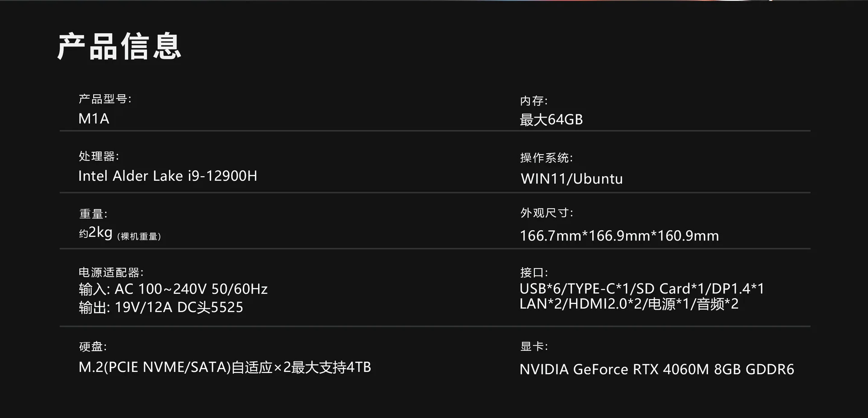The width and height of the screenshot is (868, 418).
Task: Click the USB*6/TYPE-C*1 ports line
Action: 642,289
